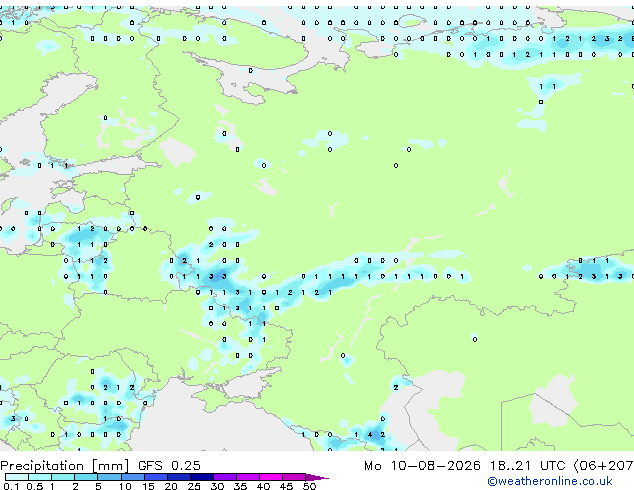Screen dimensions: 634x490
Task: Click the "50" legend scale label
Action: click(310, 486)
